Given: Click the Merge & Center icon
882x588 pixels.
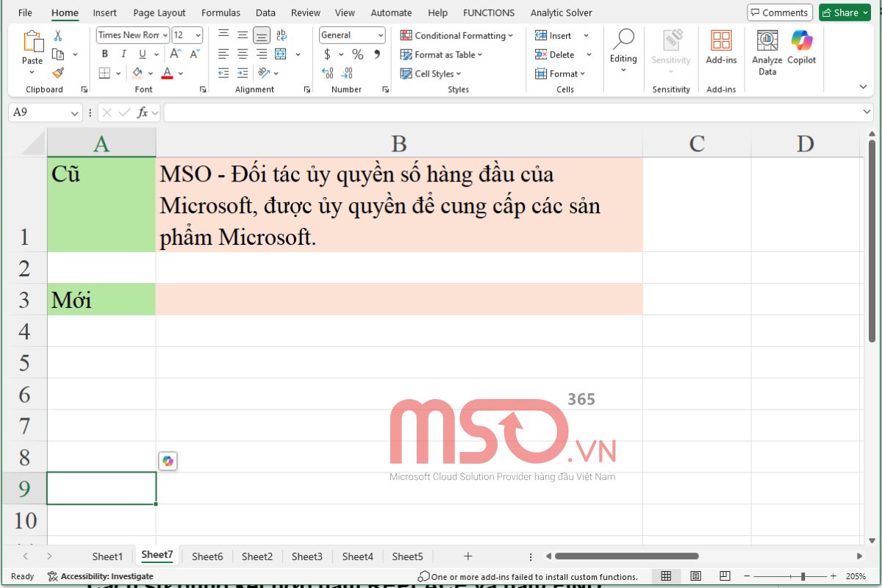Looking at the screenshot, I should pos(281,54).
